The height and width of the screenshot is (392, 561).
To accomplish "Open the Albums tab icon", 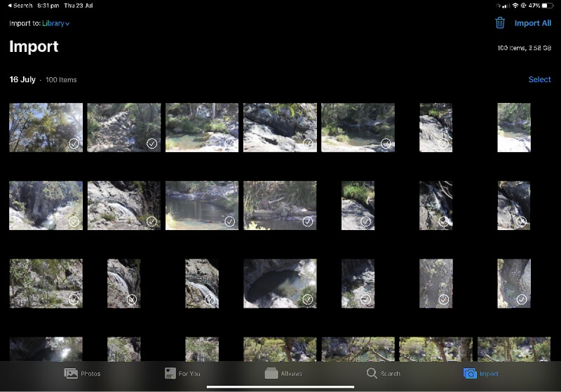I will tap(271, 373).
